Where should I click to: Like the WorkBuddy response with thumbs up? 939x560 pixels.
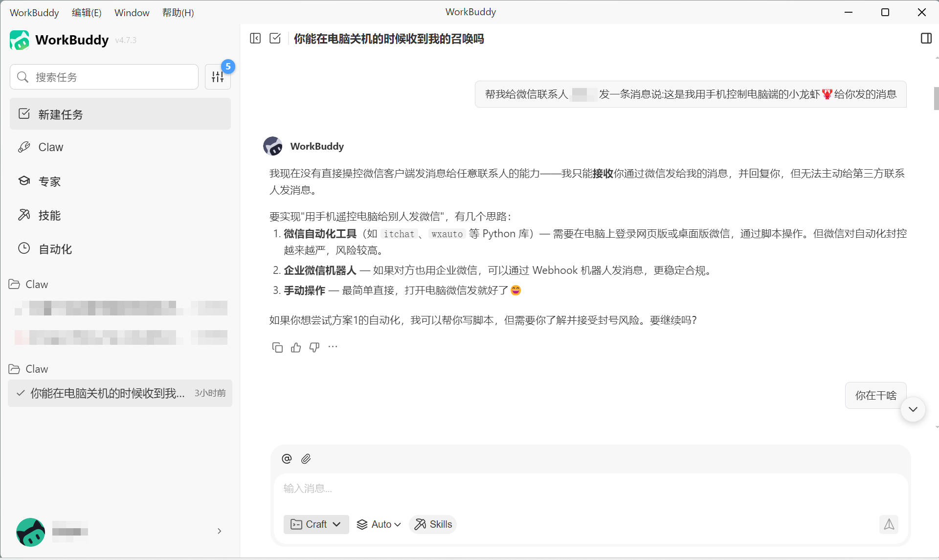click(296, 347)
